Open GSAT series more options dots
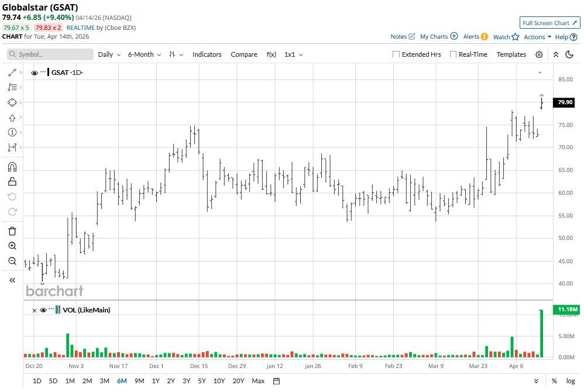 pos(43,71)
